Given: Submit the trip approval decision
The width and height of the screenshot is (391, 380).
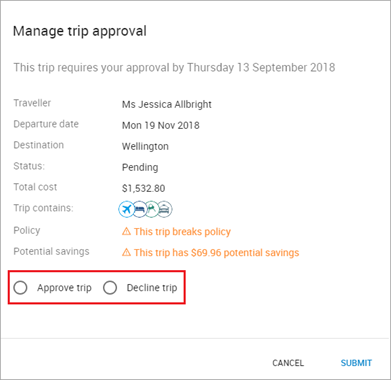Looking at the screenshot, I should coord(356,363).
